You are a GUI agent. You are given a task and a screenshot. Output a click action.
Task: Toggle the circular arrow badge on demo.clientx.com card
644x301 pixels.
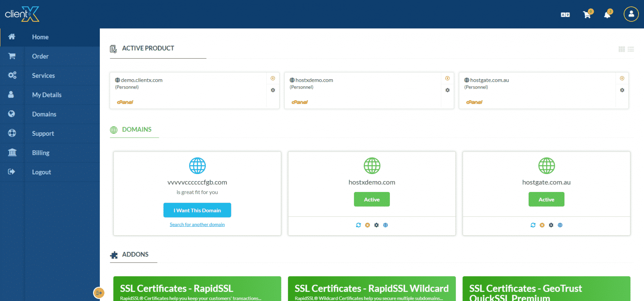273,78
